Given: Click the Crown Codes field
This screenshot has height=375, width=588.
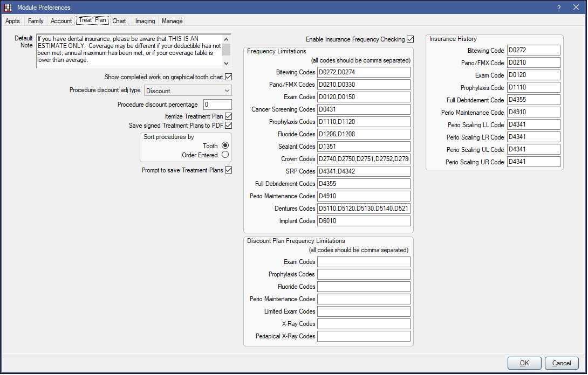Looking at the screenshot, I should pyautogui.click(x=364, y=159).
